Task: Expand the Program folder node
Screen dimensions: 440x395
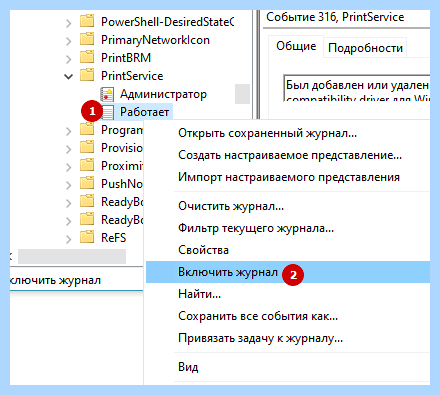Action: (68, 131)
